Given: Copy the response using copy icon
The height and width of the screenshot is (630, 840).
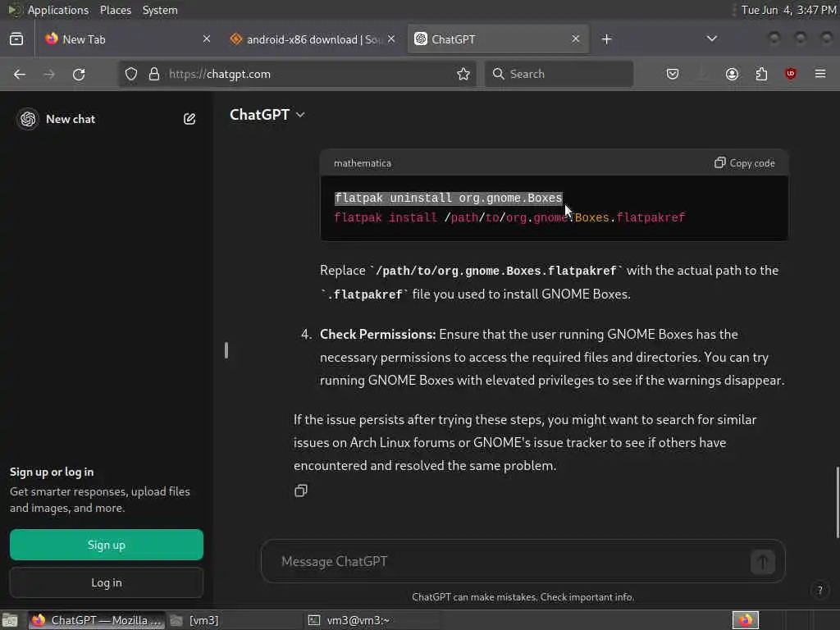Looking at the screenshot, I should (x=300, y=491).
